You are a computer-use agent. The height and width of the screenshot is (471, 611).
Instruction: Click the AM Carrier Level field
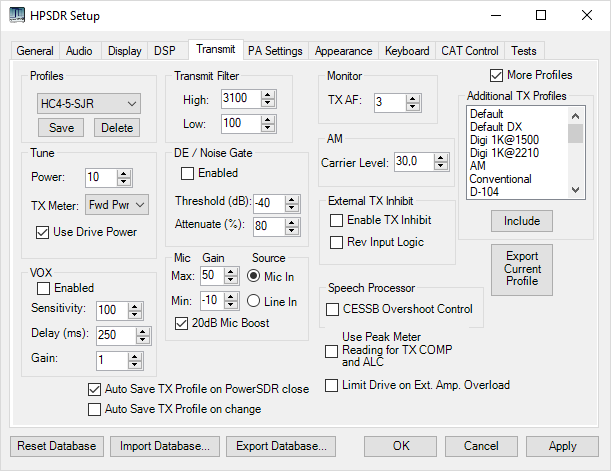click(414, 161)
